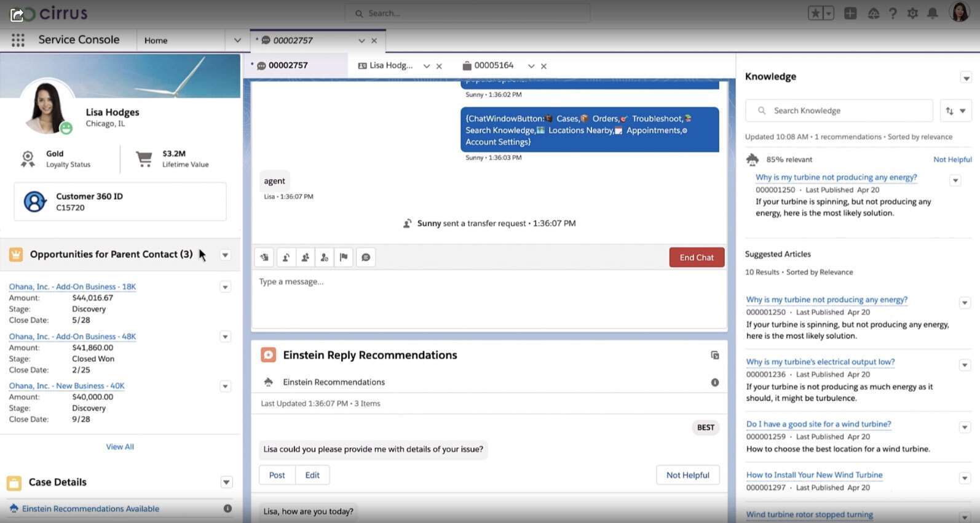Screen dimensions: 980x523
Task: Open Ohana, Inc. - Add-On Business - 18K
Action: (x=73, y=287)
